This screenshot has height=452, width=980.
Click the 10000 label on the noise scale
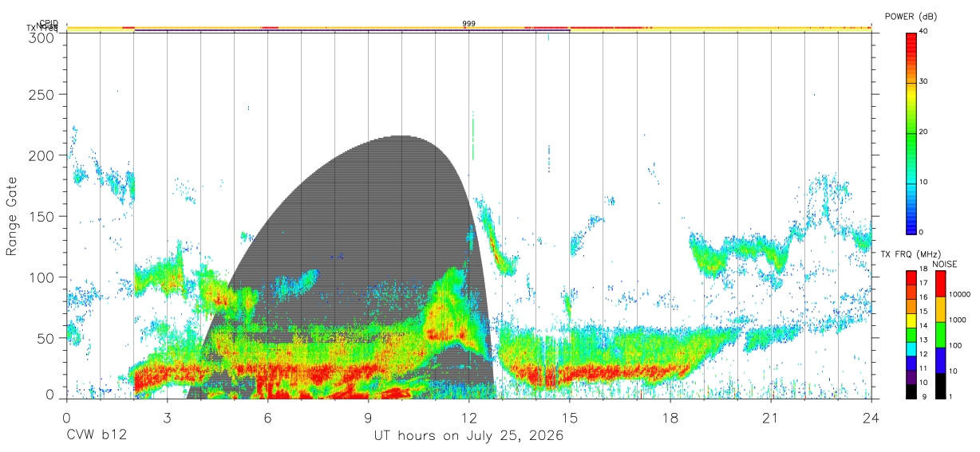point(959,295)
